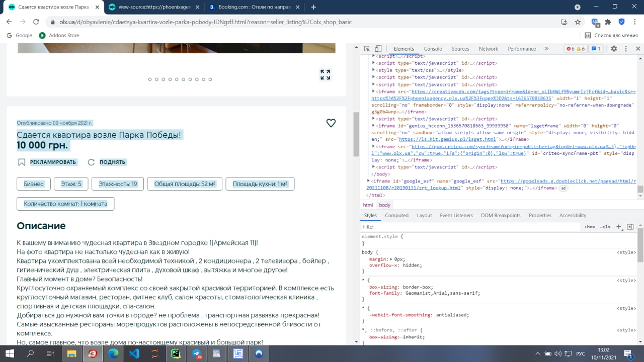Select the last gallery pagination dot
Screen dimensions: 644x362
click(x=210, y=79)
